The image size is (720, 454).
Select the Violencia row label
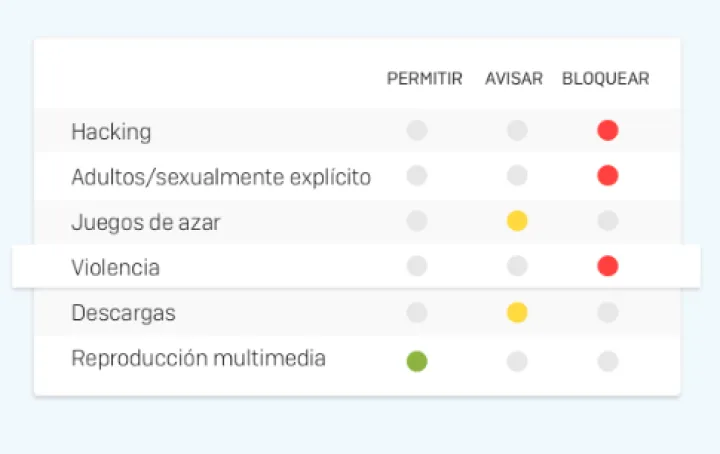pyautogui.click(x=115, y=267)
